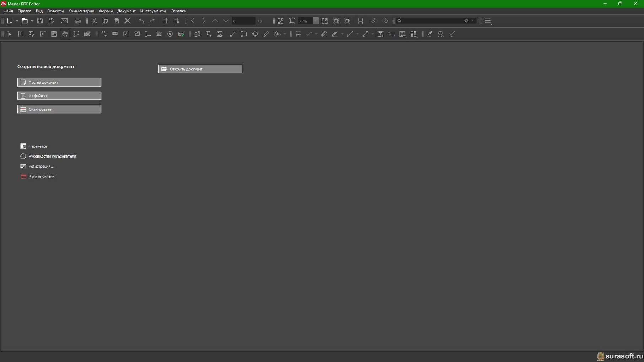This screenshot has height=362, width=644.
Task: Click the Undo arrow icon
Action: (141, 21)
